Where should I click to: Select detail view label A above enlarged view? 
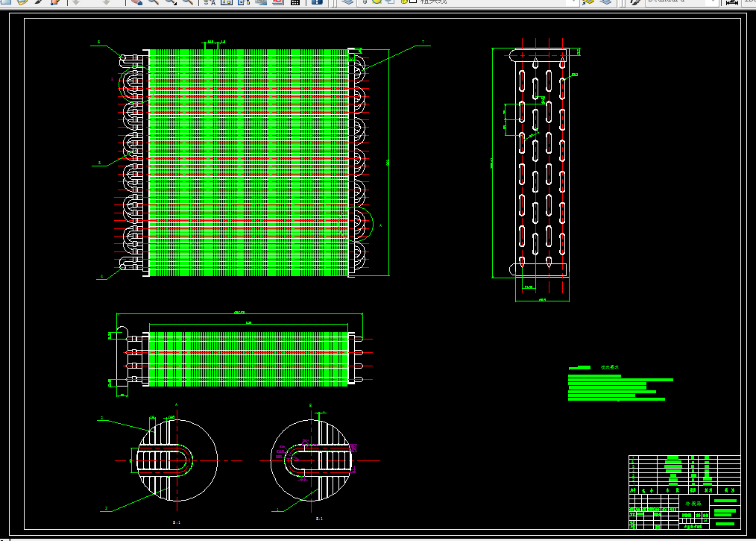pyautogui.click(x=176, y=405)
